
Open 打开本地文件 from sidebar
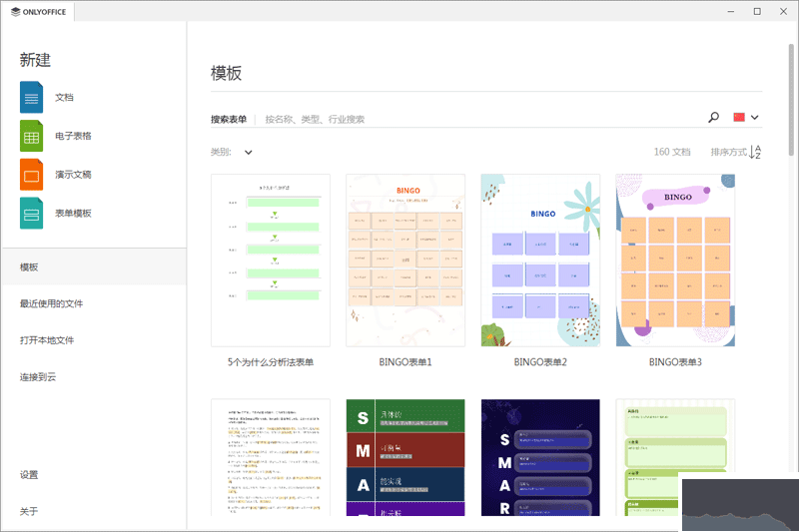(x=47, y=340)
